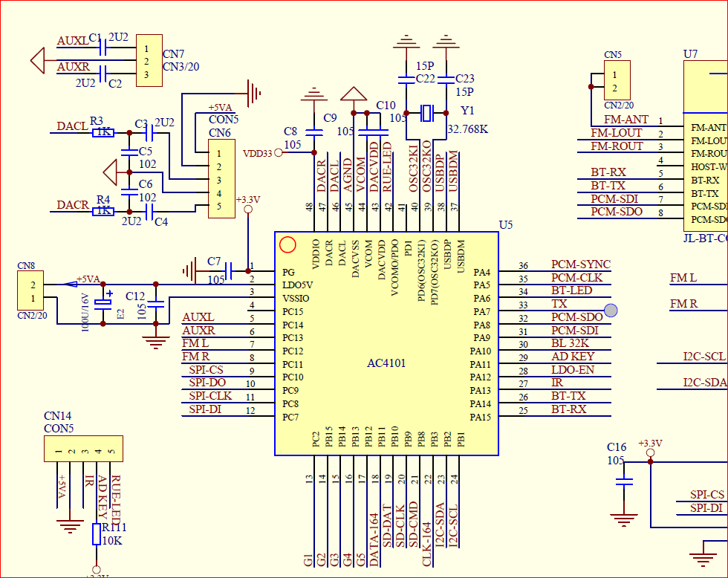Click the red pin-1 marker circle on U5
This screenshot has height=578, width=728.
pyautogui.click(x=286, y=244)
